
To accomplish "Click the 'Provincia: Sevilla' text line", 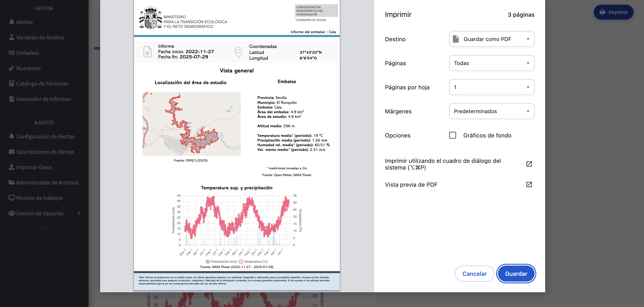I will 272,98.
